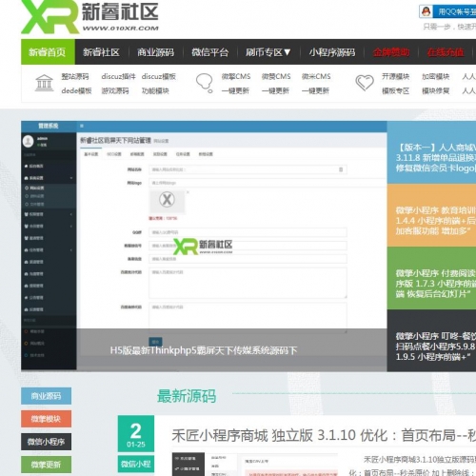
Task: Open the 加密模块 link
Action: pyautogui.click(x=435, y=76)
